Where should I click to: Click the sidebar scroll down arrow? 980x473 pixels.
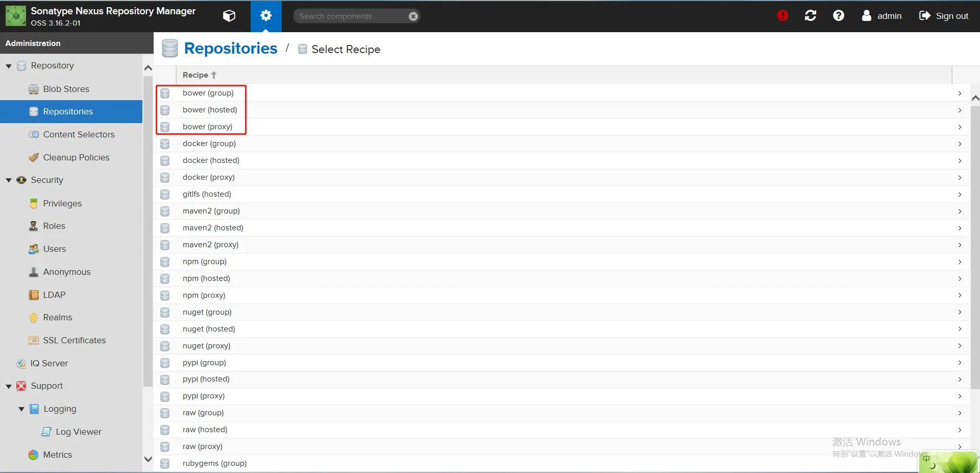[148, 459]
